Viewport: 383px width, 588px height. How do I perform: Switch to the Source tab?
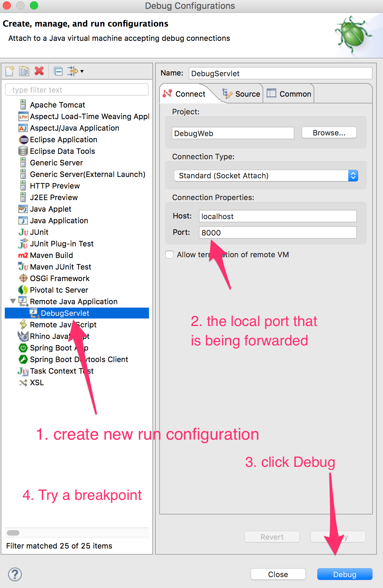coord(241,94)
